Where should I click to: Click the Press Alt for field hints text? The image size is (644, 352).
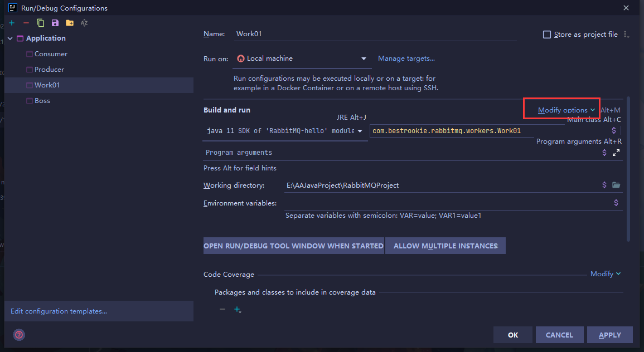tap(240, 168)
